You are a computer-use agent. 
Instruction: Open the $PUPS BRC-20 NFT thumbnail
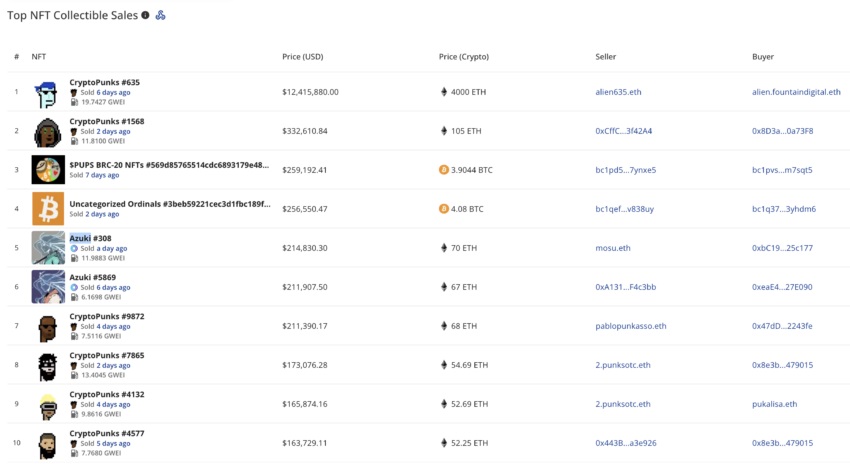[x=48, y=170]
